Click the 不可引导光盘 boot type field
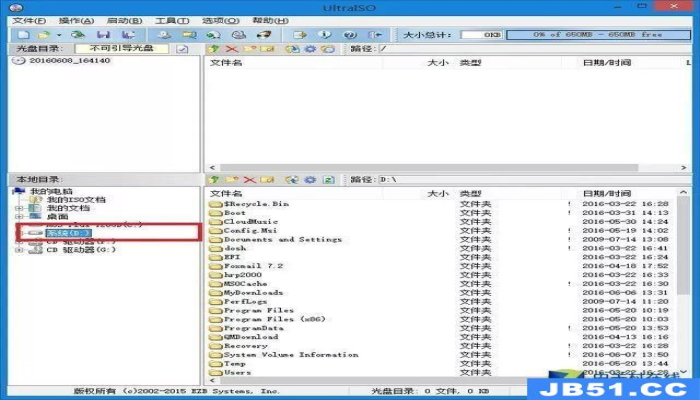 coord(121,48)
